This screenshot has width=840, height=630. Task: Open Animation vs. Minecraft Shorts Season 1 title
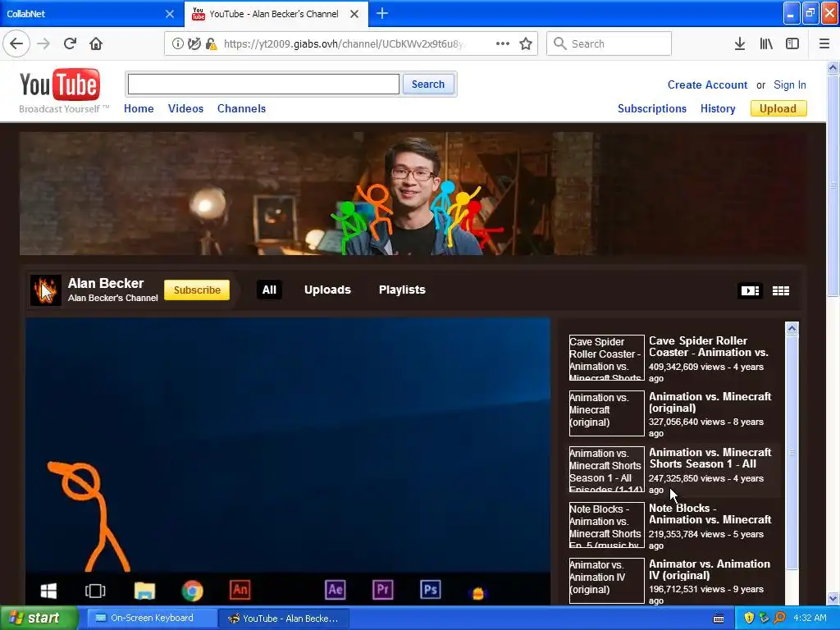click(710, 458)
